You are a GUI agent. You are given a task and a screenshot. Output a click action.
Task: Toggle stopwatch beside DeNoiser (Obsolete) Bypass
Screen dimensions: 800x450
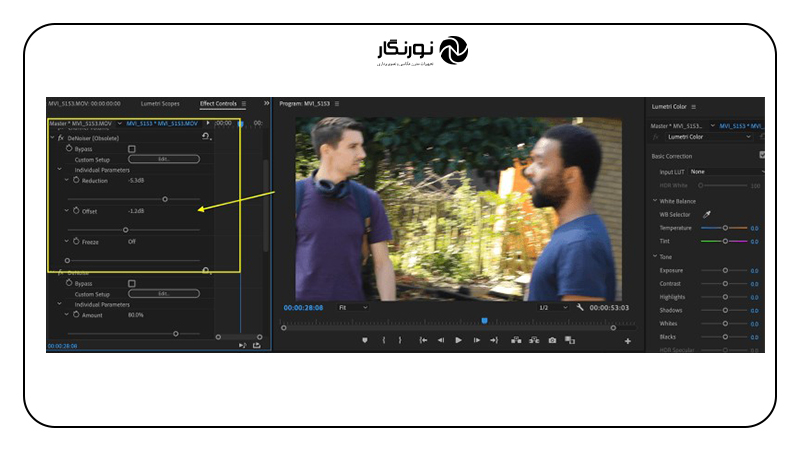69,148
